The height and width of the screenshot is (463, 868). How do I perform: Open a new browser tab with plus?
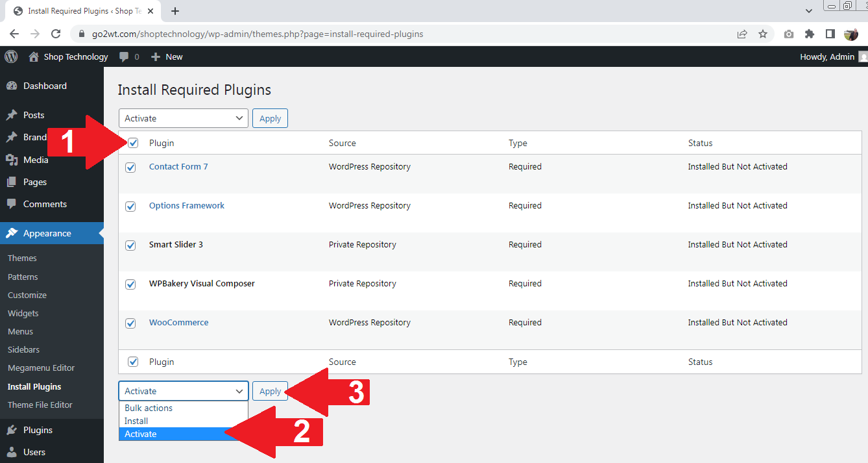point(175,11)
